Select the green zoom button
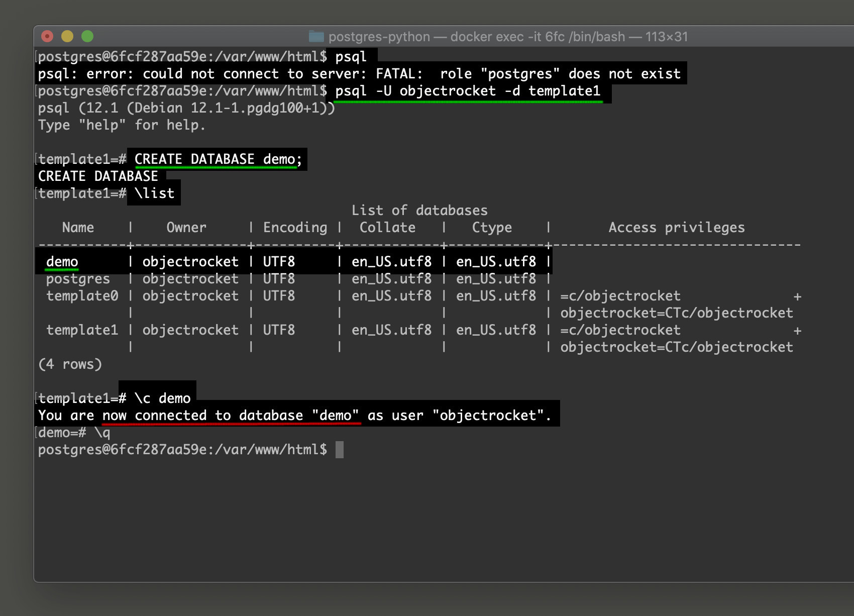This screenshot has width=854, height=616. click(87, 36)
